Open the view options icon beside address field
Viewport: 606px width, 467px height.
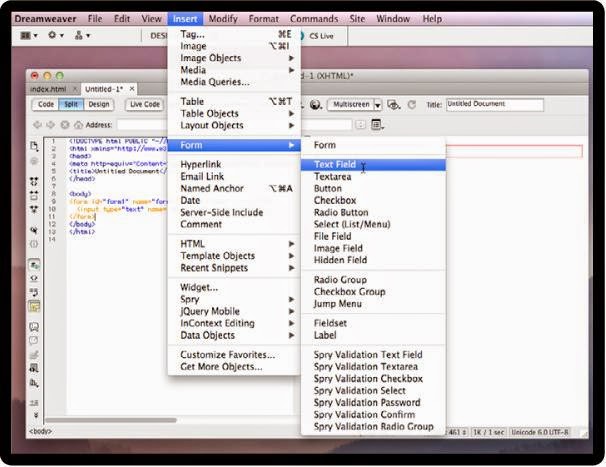click(377, 124)
